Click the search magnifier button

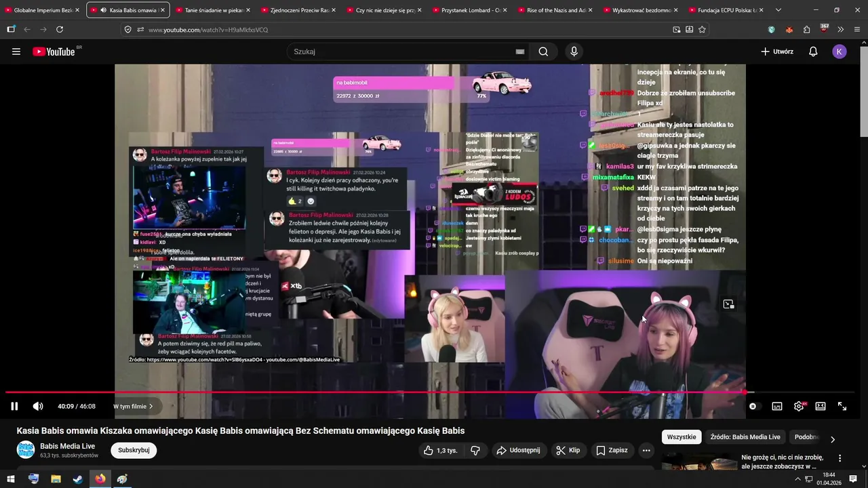point(543,52)
